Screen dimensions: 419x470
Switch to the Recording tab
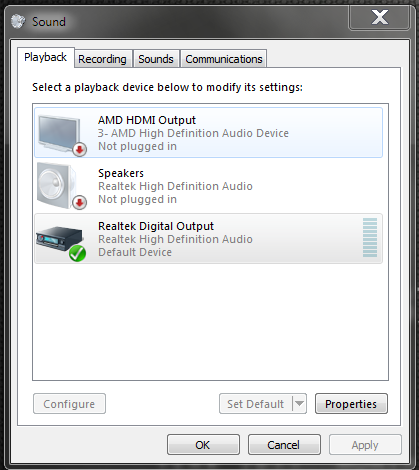tap(102, 59)
